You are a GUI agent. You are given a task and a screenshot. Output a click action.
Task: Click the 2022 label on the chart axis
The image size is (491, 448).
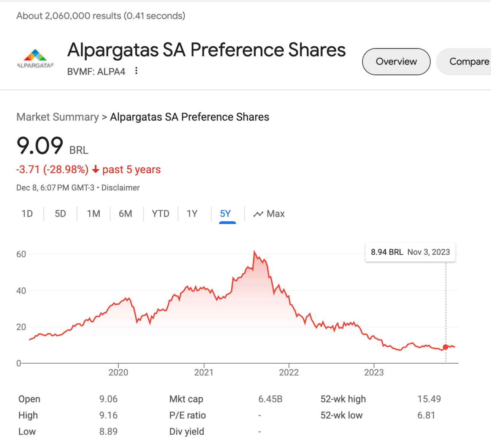tap(289, 372)
